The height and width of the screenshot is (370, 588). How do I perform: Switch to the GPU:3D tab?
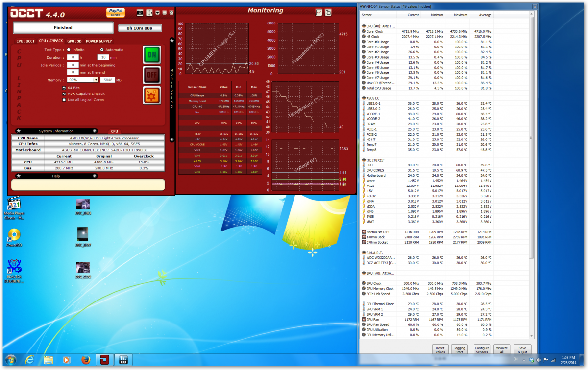point(74,41)
